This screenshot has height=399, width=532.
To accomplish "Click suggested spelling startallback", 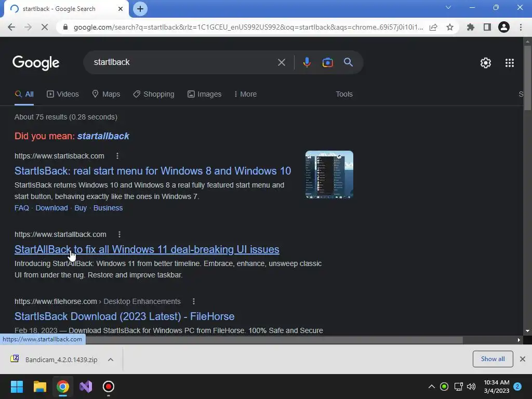I will coord(103,136).
